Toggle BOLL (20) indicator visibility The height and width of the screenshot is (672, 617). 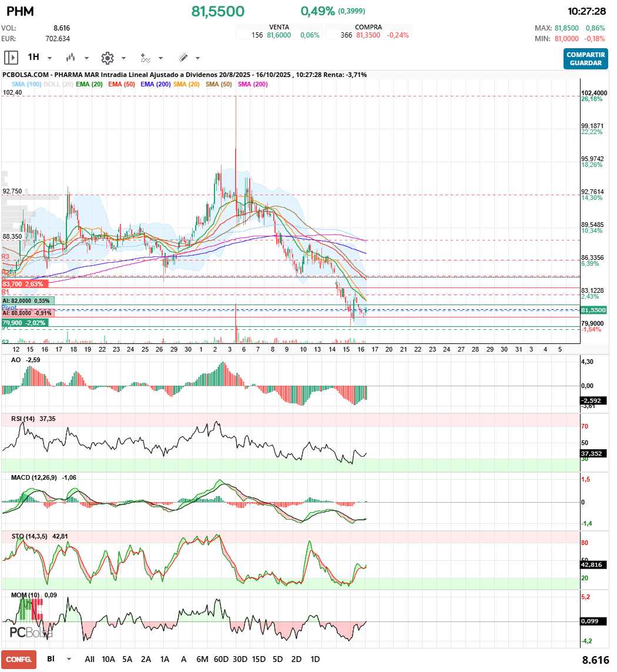click(58, 85)
